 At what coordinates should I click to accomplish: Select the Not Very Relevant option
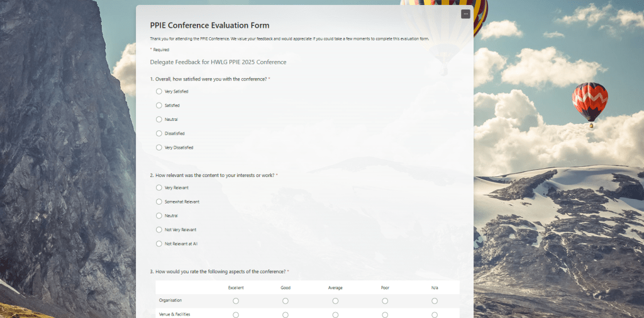[159, 230]
